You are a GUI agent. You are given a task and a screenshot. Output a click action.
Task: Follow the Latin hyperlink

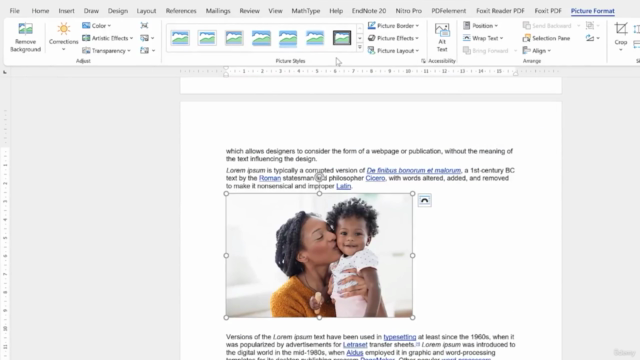point(343,186)
